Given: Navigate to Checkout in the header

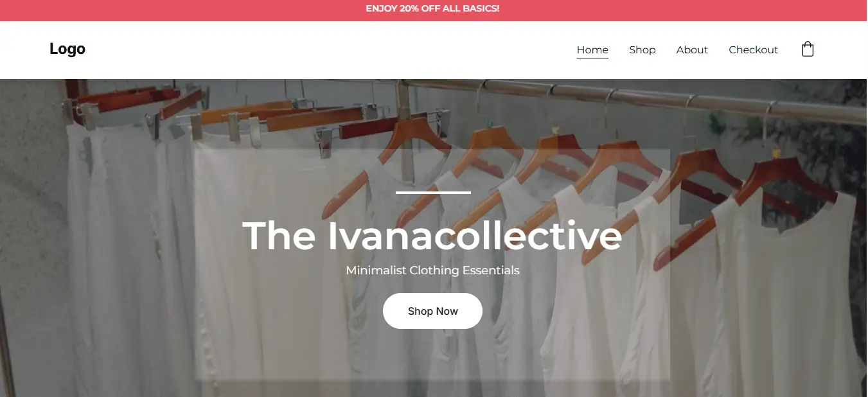Looking at the screenshot, I should click(753, 49).
